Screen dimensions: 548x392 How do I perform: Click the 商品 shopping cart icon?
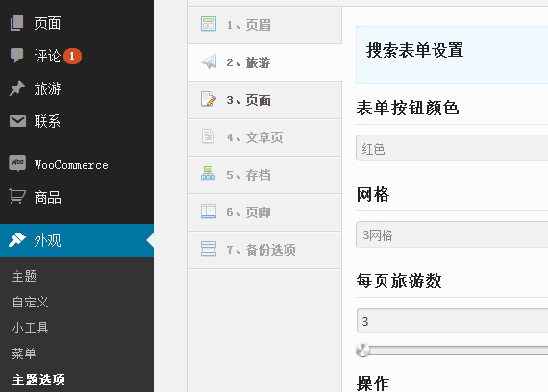click(x=17, y=196)
